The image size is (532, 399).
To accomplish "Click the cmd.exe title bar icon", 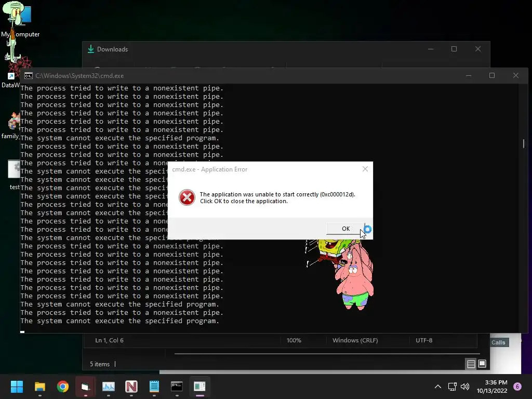I will 29,76.
